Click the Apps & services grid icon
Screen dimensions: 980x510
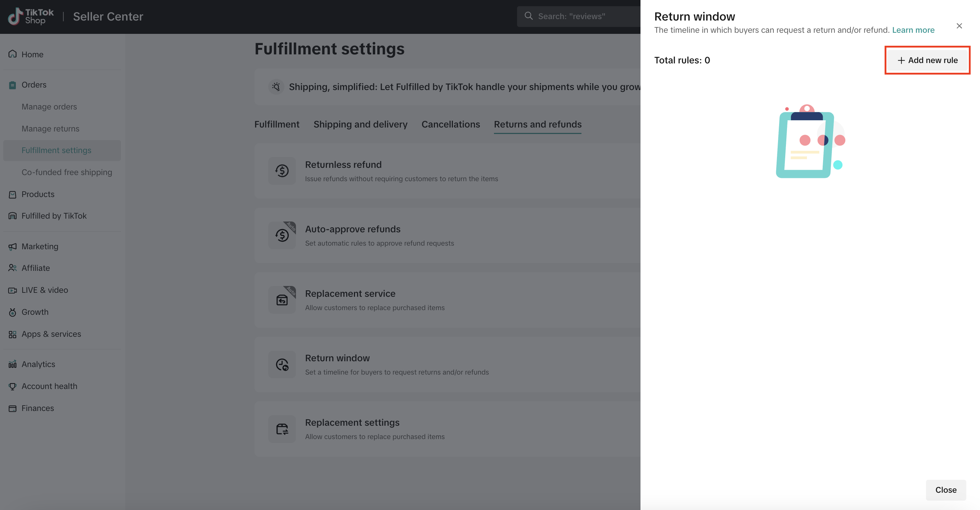[13, 334]
